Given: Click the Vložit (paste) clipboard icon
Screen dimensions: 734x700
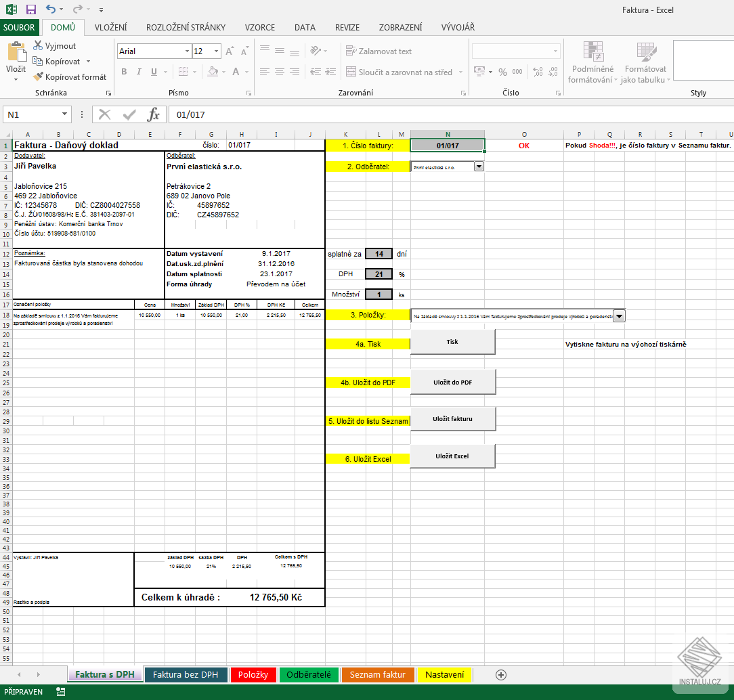Looking at the screenshot, I should pyautogui.click(x=16, y=54).
